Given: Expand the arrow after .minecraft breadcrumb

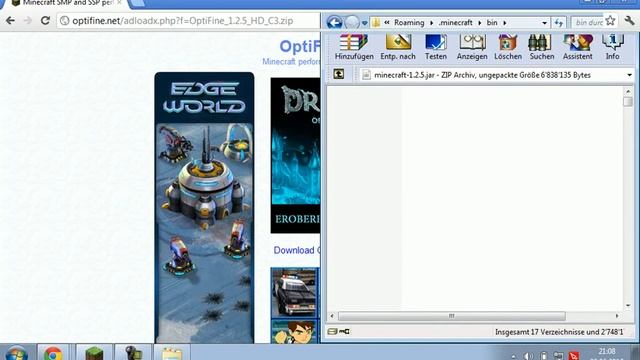Looking at the screenshot, I should (x=480, y=23).
